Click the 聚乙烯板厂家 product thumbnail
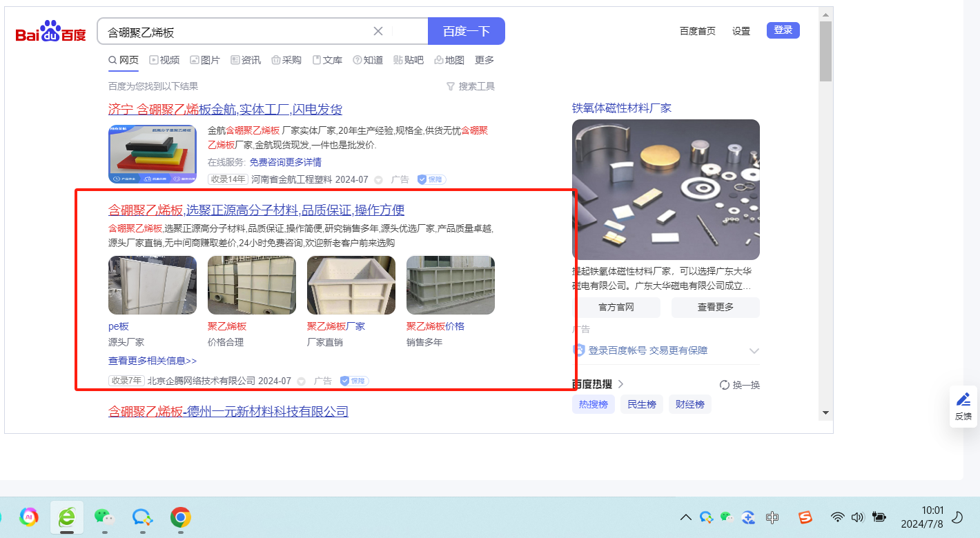This screenshot has height=538, width=980. 351,285
